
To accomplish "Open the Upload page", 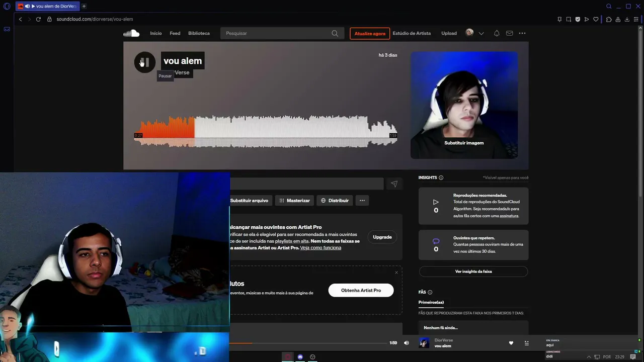I will pos(449,33).
